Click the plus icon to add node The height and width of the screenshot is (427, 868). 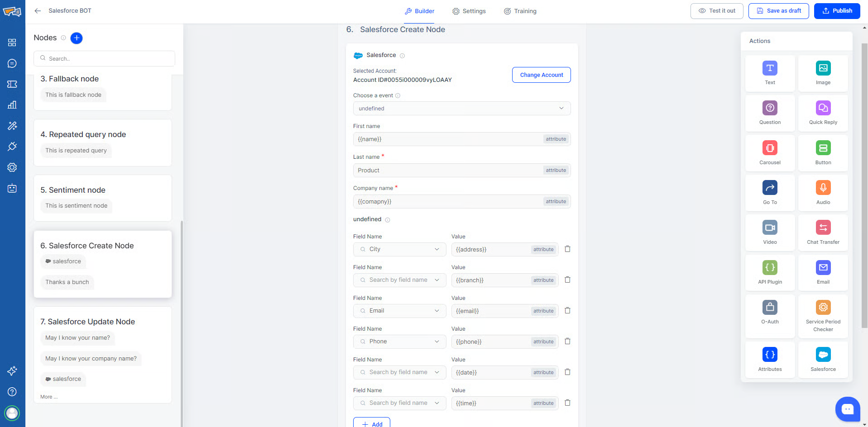click(77, 38)
